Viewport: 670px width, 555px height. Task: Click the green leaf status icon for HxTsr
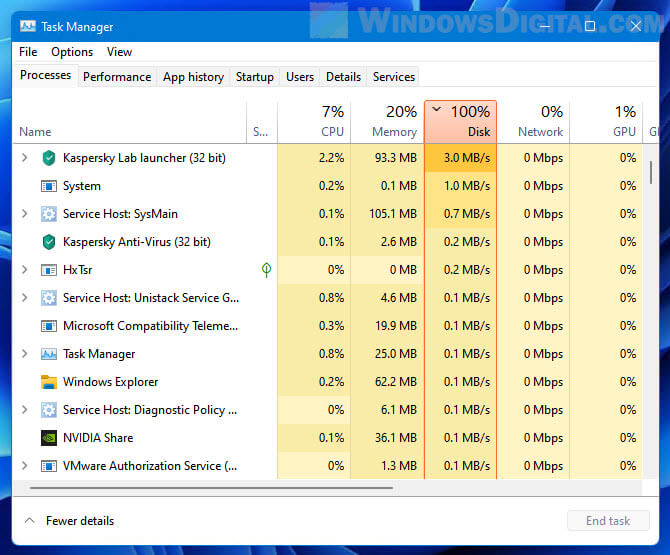(266, 270)
